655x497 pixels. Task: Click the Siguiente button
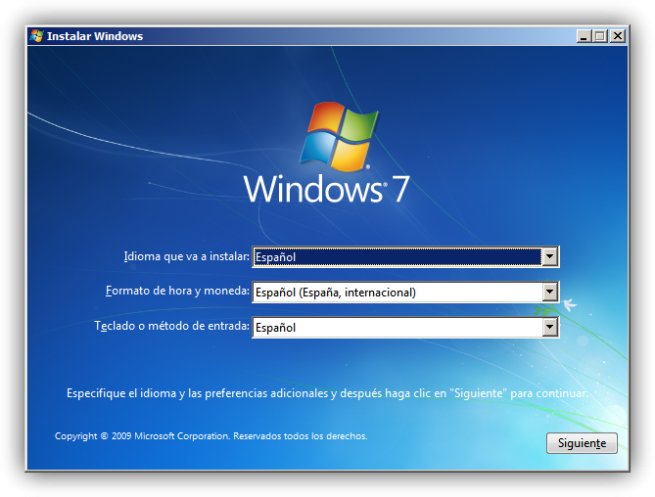[581, 443]
